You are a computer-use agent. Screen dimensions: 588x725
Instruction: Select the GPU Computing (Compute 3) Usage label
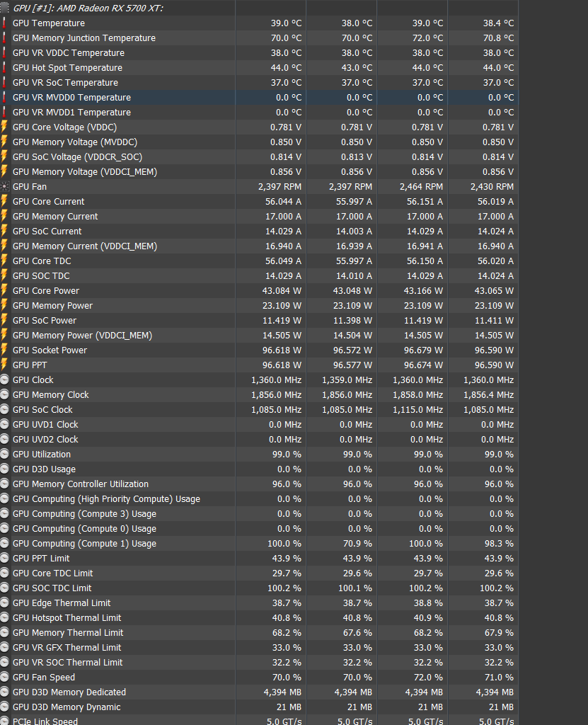coord(85,514)
